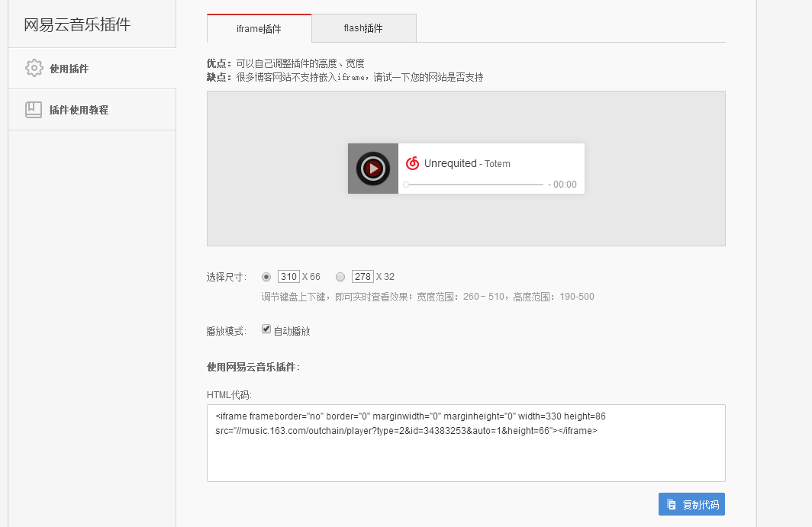Image resolution: width=812 pixels, height=527 pixels.
Task: Click the document icon on 复制代码 button
Action: click(672, 504)
